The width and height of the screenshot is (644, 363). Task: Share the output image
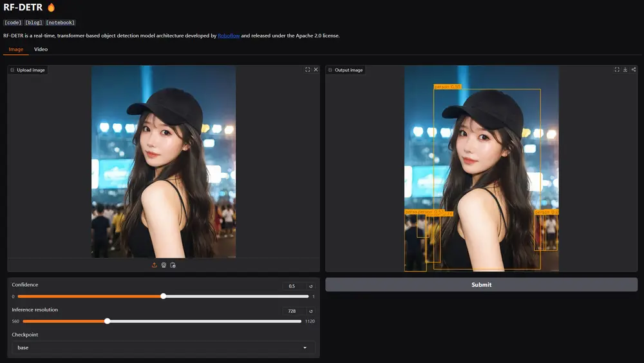click(x=633, y=70)
